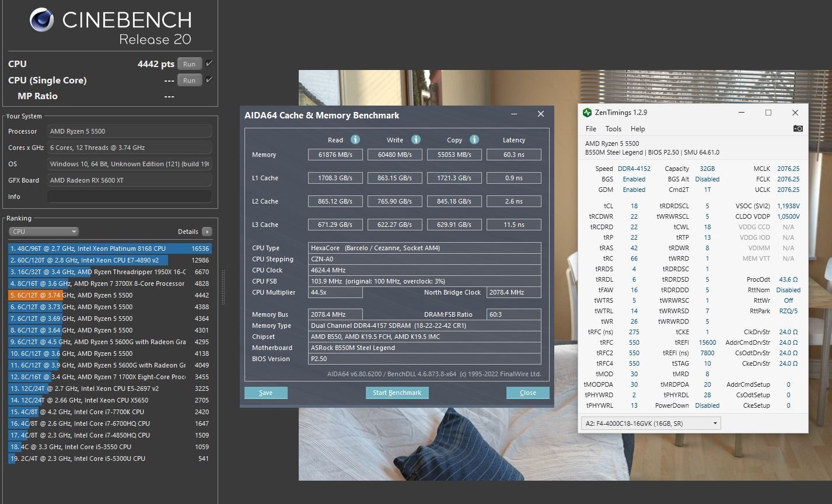832x504 pixels.
Task: Select ranking entry Core i7-7700K CPU
Action: [x=110, y=412]
